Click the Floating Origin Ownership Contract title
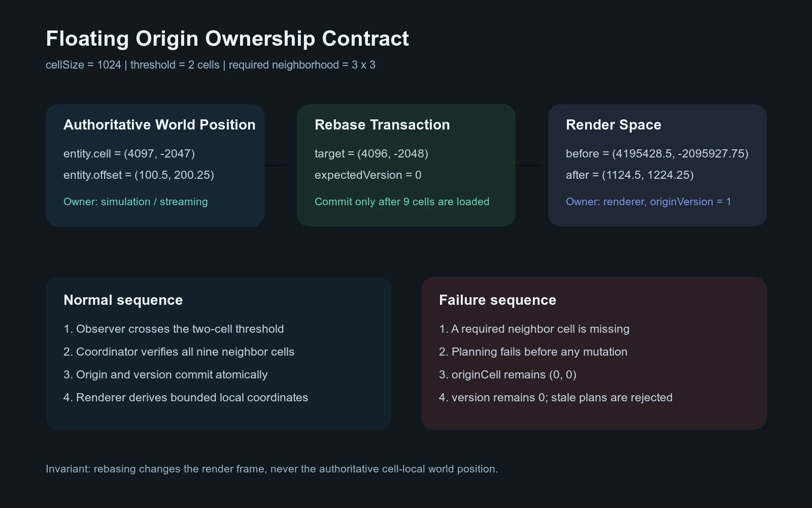 [x=227, y=39]
